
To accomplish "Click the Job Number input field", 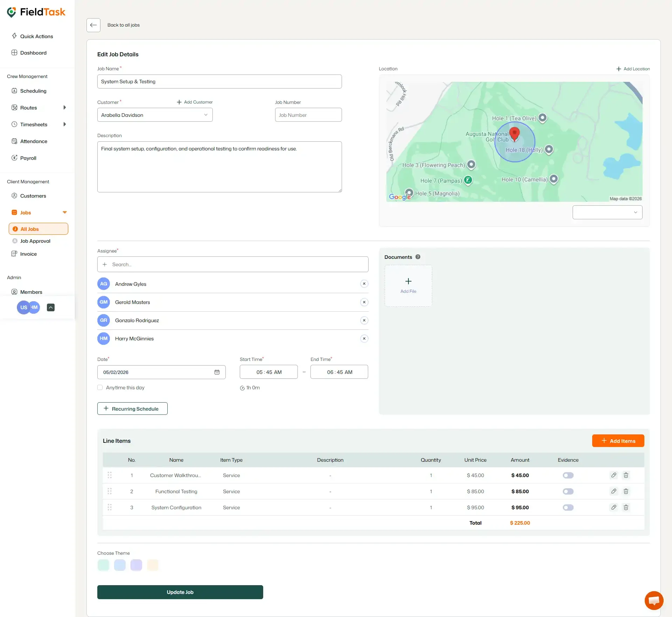I will pos(308,115).
